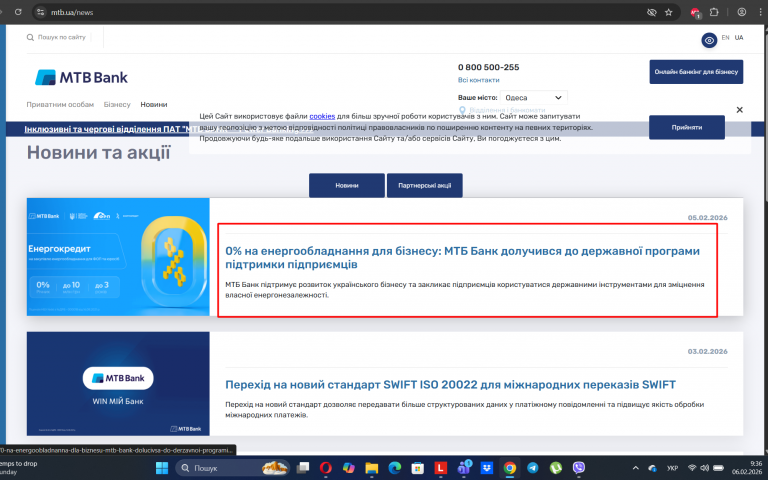Open site information icon beside URL
Screen dimensions: 768x480
click(x=41, y=12)
